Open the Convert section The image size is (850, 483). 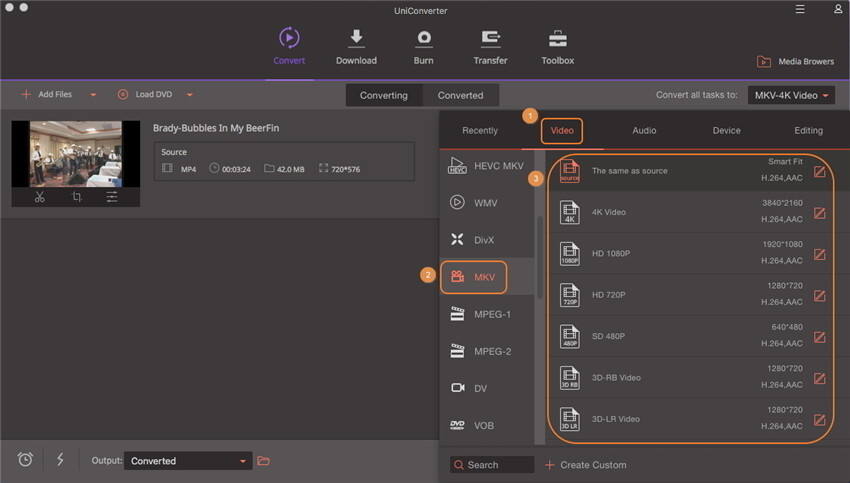tap(289, 47)
